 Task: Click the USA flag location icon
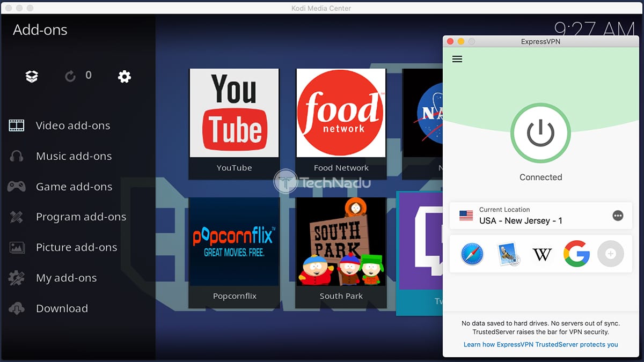pyautogui.click(x=466, y=216)
